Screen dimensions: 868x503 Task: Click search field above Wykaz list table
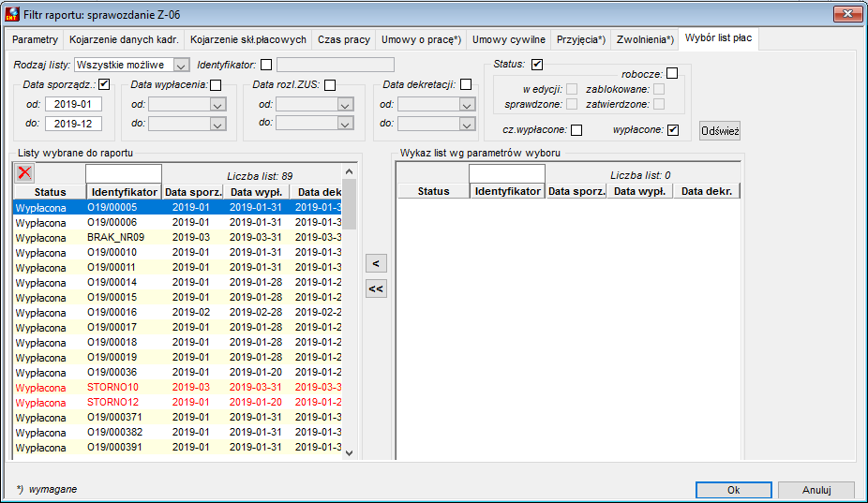click(x=507, y=173)
